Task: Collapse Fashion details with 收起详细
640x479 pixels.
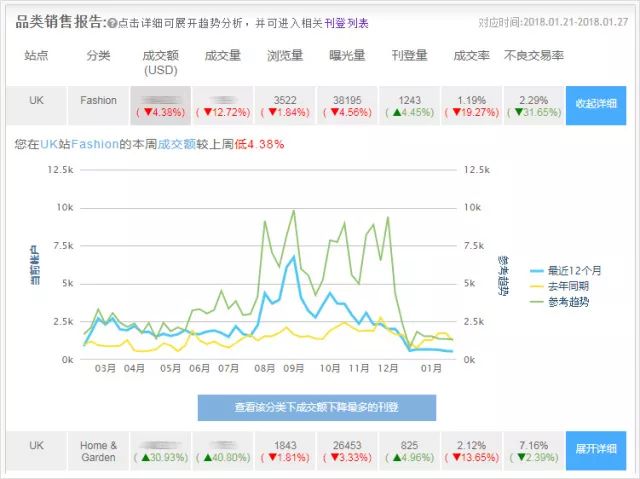Action: pos(596,105)
